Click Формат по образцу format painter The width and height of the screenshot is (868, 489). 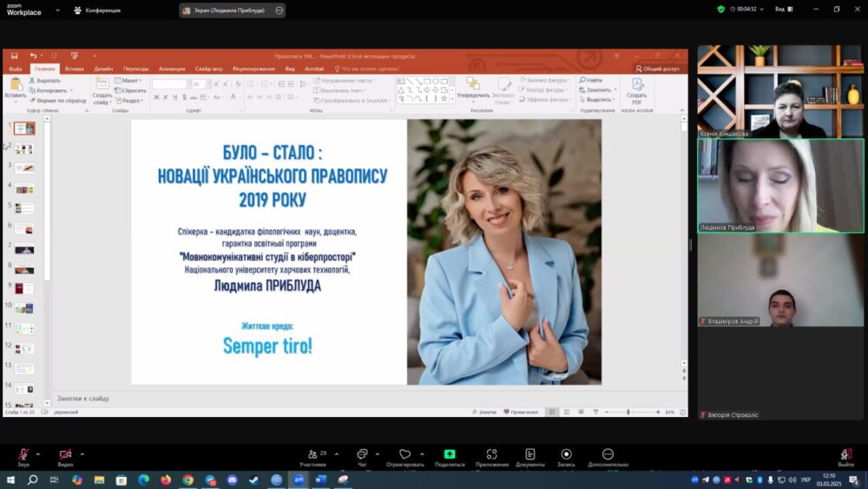(x=57, y=100)
